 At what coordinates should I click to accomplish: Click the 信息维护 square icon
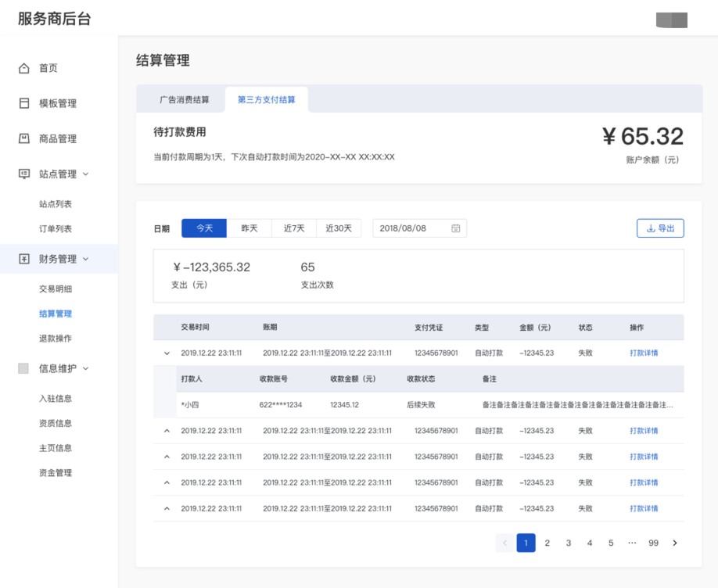tap(23, 368)
